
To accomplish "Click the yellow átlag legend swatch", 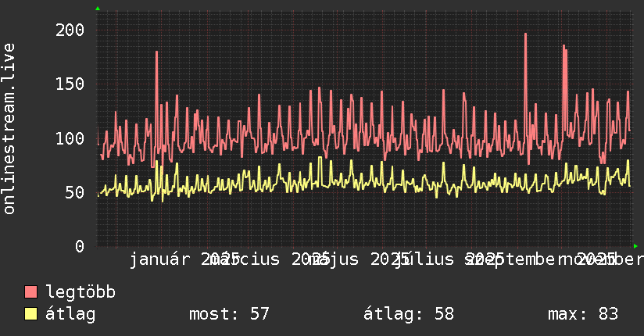I will coord(30,313).
